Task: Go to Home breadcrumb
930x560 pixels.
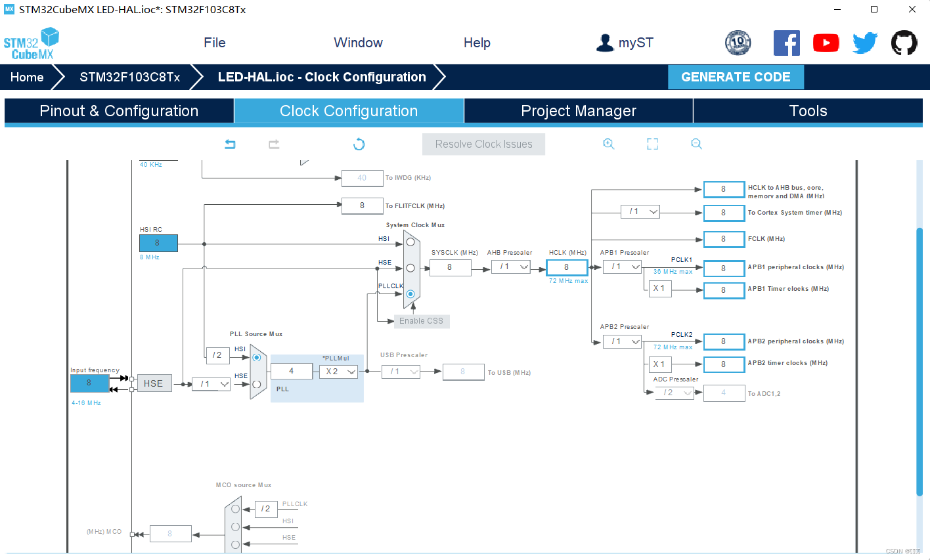Action: [27, 77]
